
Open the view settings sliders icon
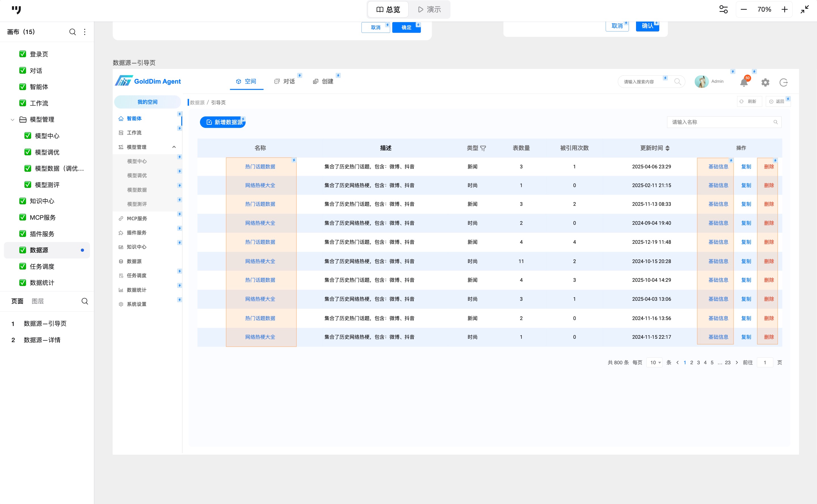723,9
